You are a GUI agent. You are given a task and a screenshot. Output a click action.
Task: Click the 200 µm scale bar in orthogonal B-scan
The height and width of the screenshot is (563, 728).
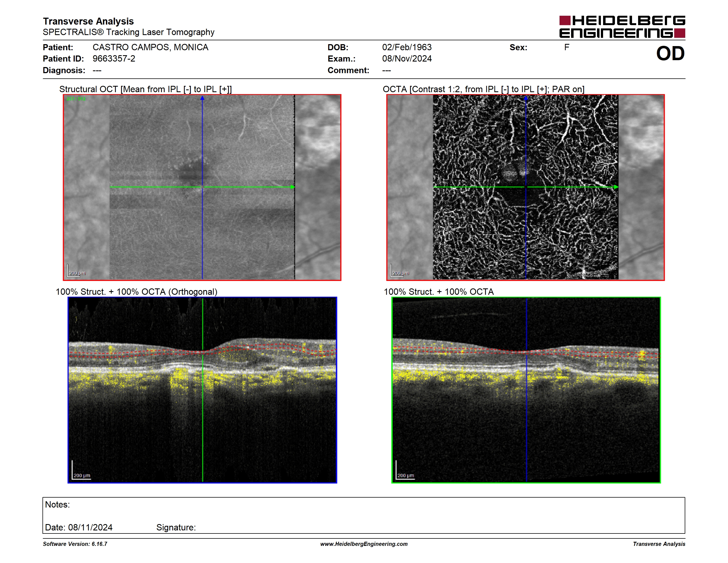[x=81, y=470]
